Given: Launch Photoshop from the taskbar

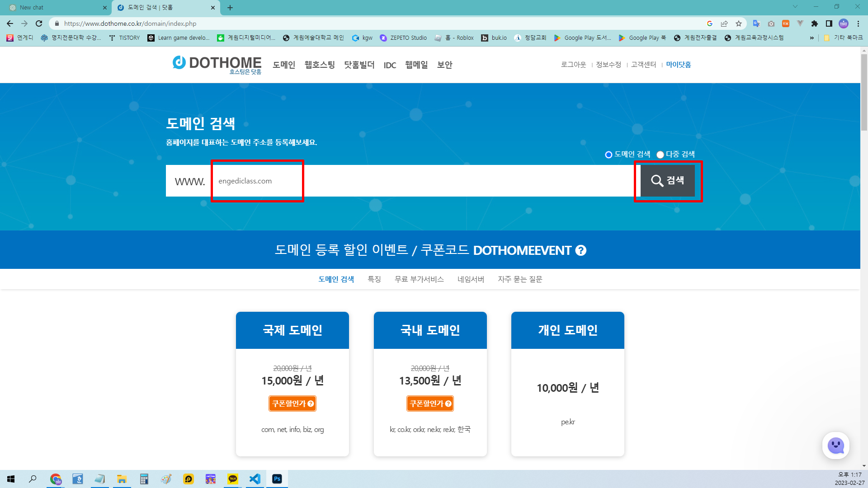Looking at the screenshot, I should [x=277, y=479].
